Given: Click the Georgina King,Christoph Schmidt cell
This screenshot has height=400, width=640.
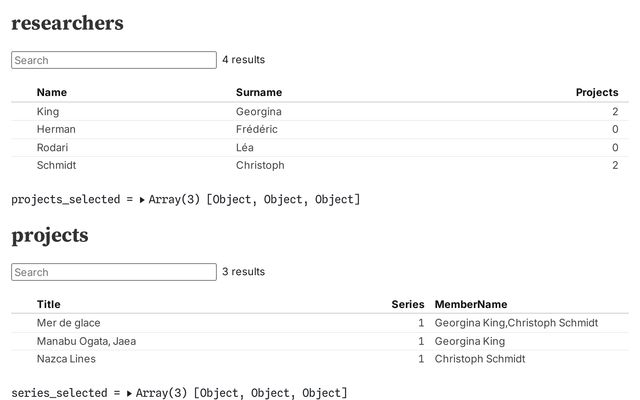Looking at the screenshot, I should (516, 323).
